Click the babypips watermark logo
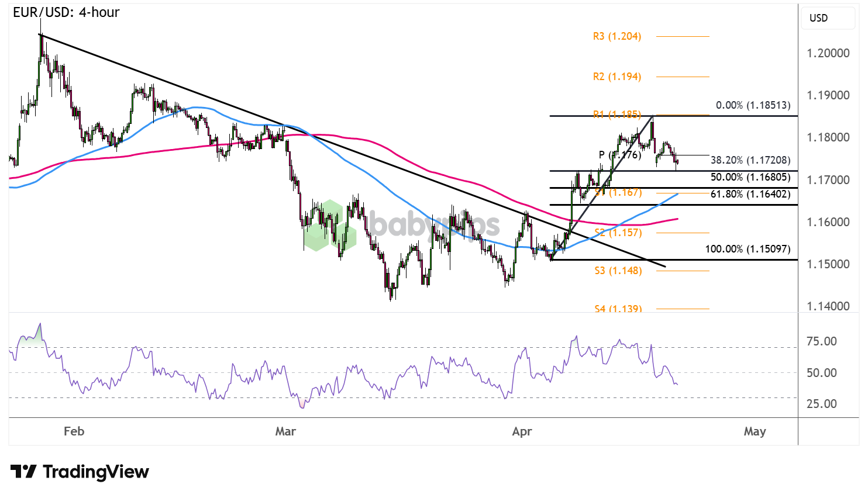 [x=330, y=226]
